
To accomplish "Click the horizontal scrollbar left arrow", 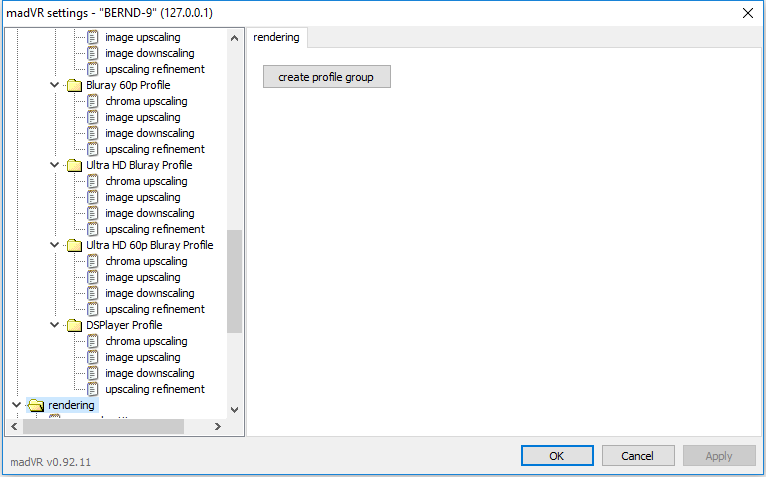I will click(14, 427).
